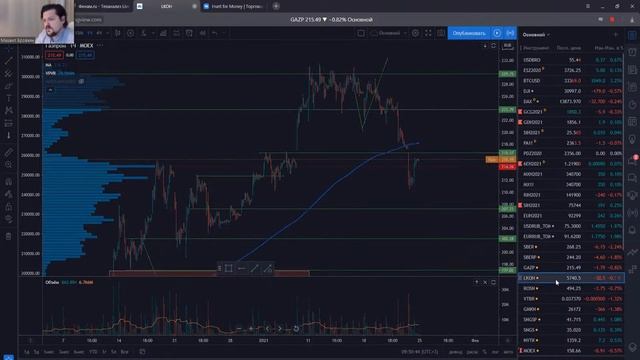Image resolution: width=640 pixels, height=360 pixels.
Task: Select the SBER row in watchlist
Action: pyautogui.click(x=571, y=247)
